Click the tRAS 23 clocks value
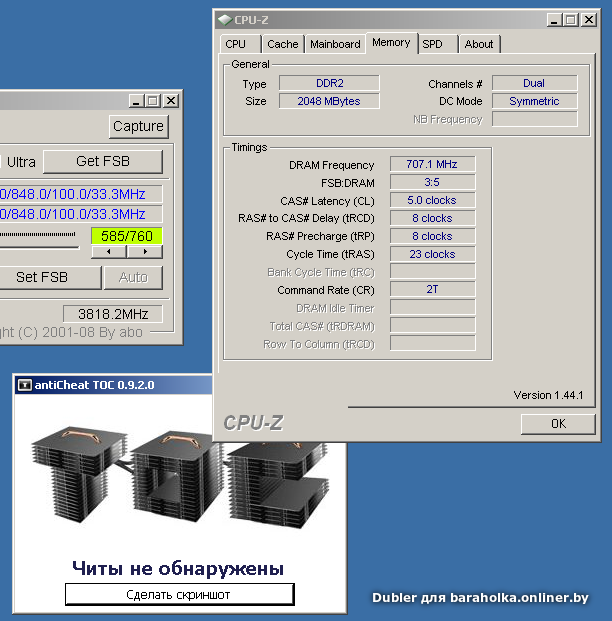The height and width of the screenshot is (621, 612). 433,254
